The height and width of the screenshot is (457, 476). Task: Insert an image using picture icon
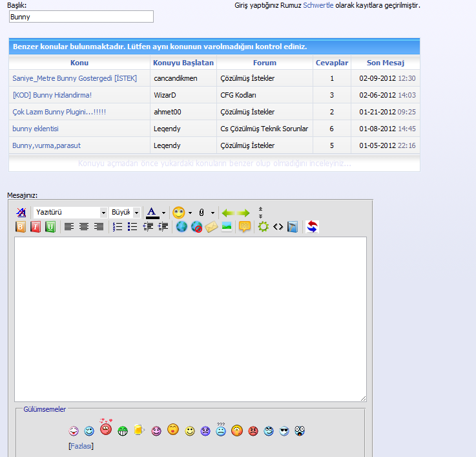(227, 227)
